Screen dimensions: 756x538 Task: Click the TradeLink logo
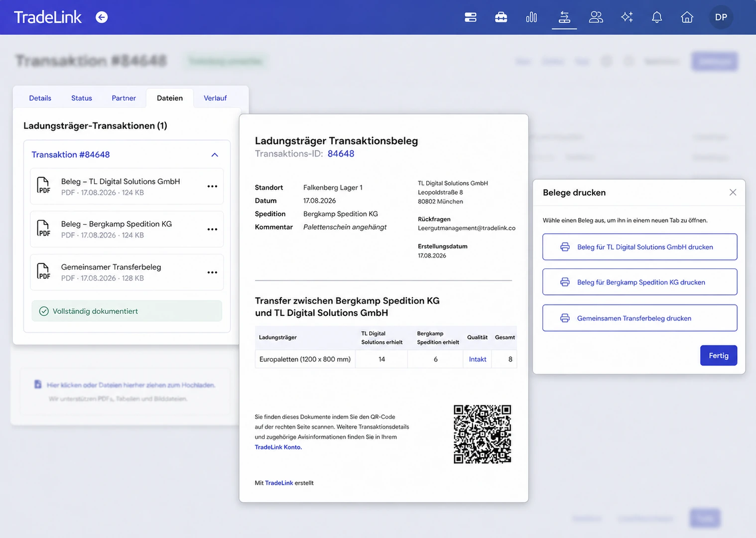pyautogui.click(x=47, y=17)
